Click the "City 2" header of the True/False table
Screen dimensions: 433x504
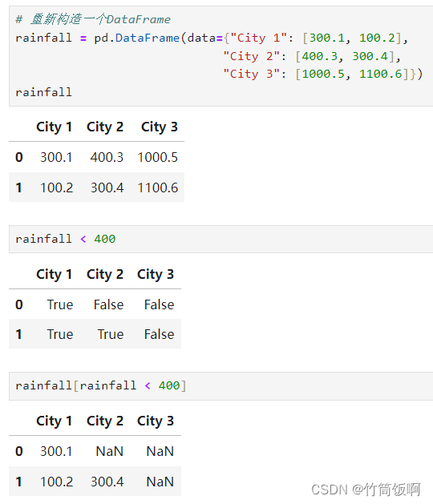pos(105,275)
